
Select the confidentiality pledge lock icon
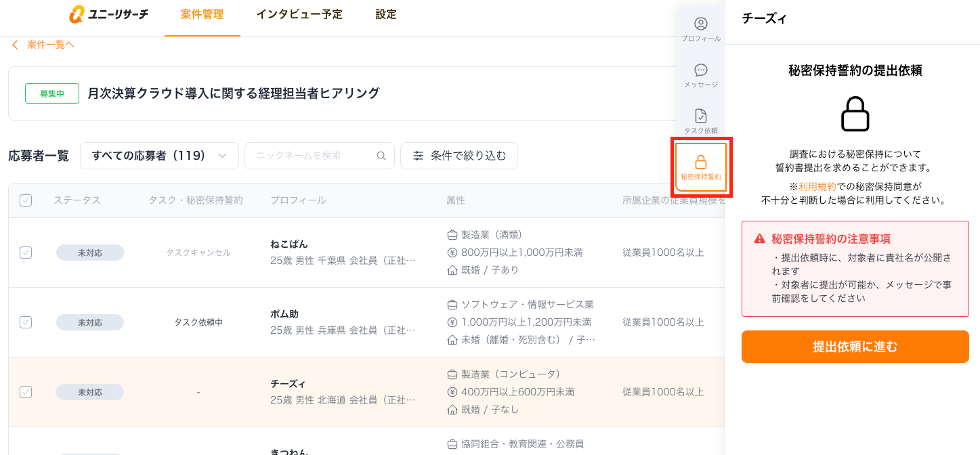click(x=701, y=162)
